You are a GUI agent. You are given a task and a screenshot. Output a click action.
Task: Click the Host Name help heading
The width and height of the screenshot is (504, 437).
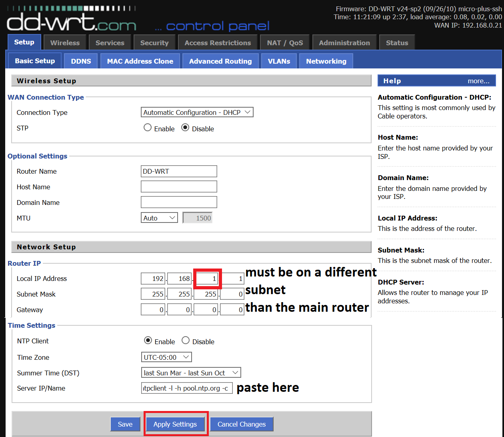(398, 137)
